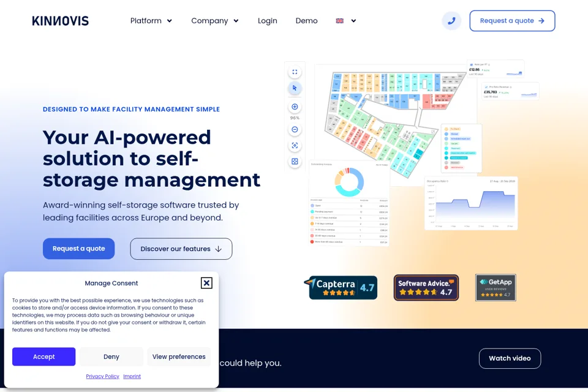Click the donut chart in dashboard image

pos(349,182)
